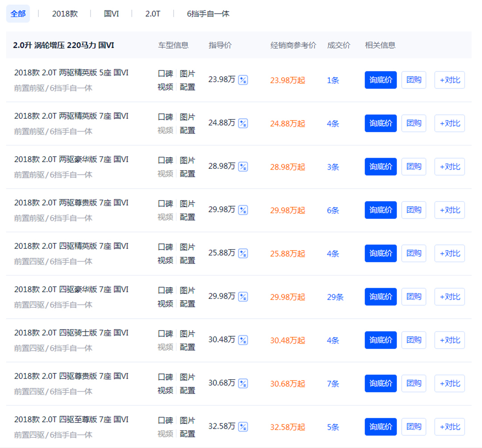Add 两驱精英版 5座 to comparison (+对比)
The width and height of the screenshot is (482, 448).
tap(449, 80)
